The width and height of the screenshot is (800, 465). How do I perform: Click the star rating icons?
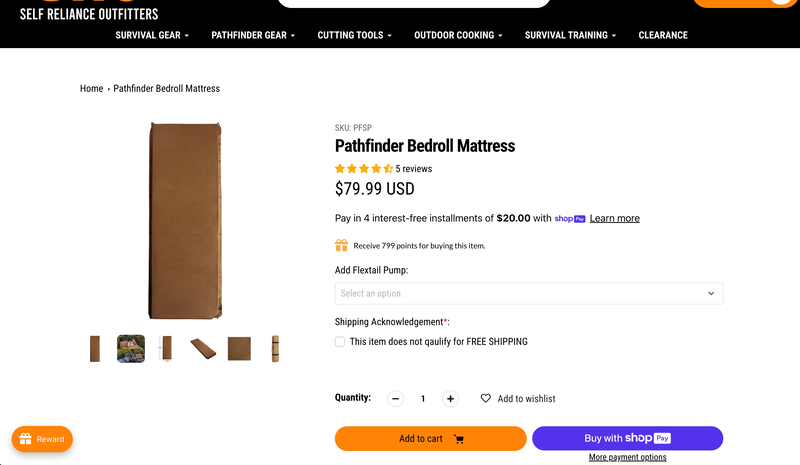click(x=363, y=169)
